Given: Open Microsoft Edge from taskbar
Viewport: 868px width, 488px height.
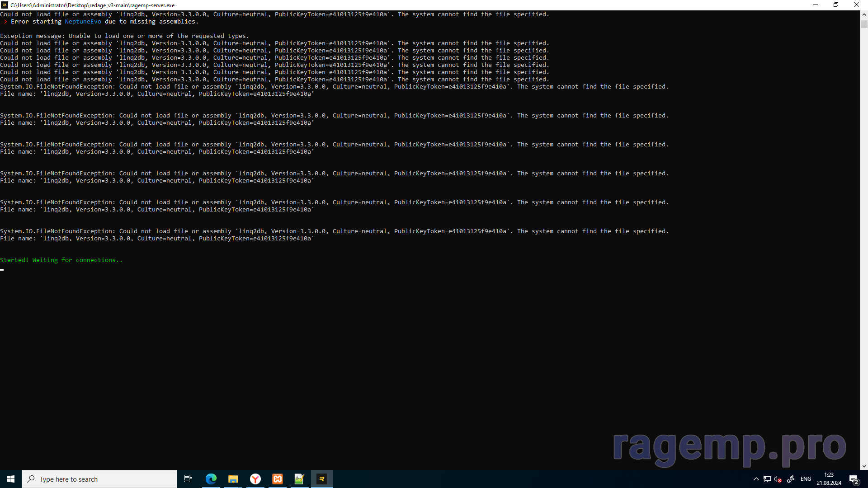Looking at the screenshot, I should [x=211, y=479].
